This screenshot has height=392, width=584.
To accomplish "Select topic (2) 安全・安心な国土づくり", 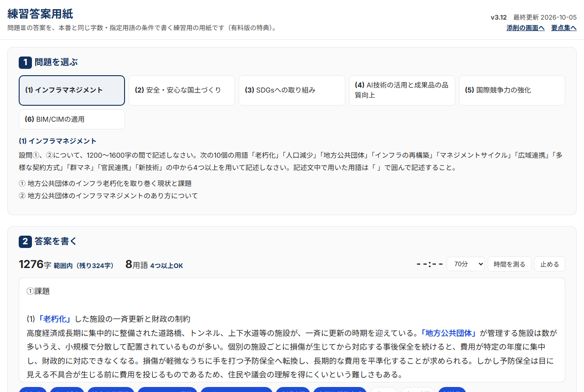I will [182, 90].
